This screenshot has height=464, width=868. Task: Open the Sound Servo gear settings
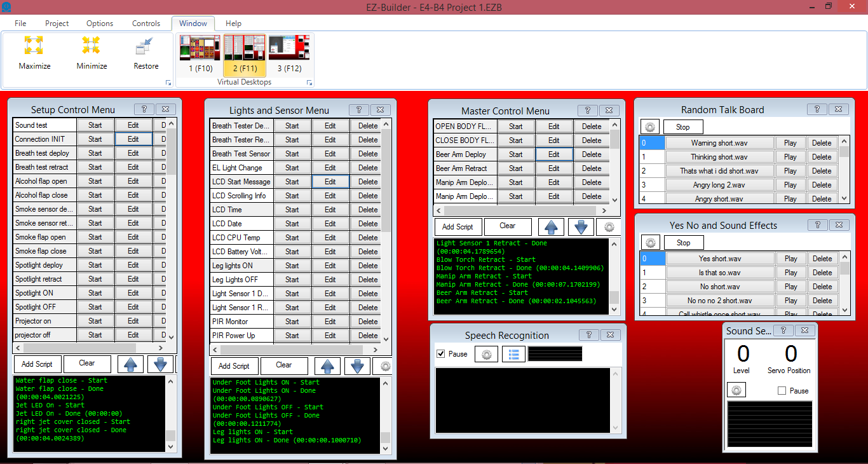736,390
